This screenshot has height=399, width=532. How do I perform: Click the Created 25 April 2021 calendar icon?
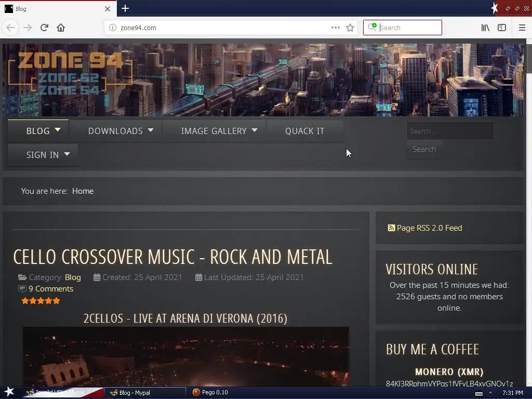(x=97, y=277)
